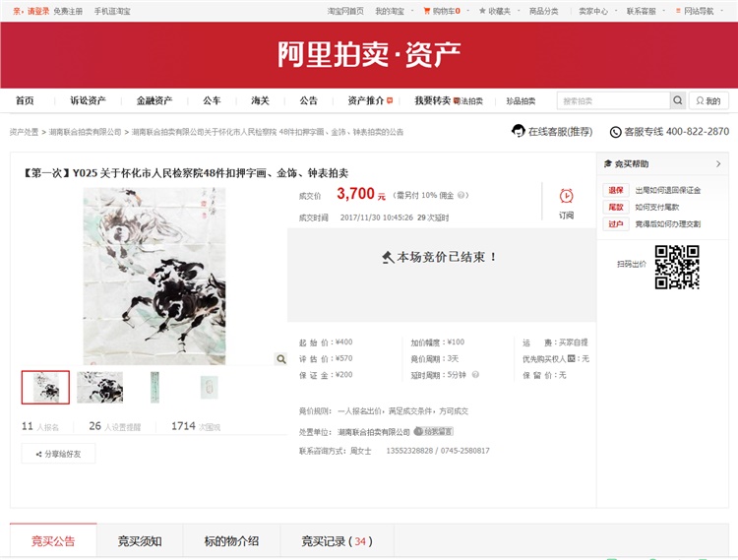Click the 优先购买权人 info icon
The image size is (738, 560).
[571, 358]
